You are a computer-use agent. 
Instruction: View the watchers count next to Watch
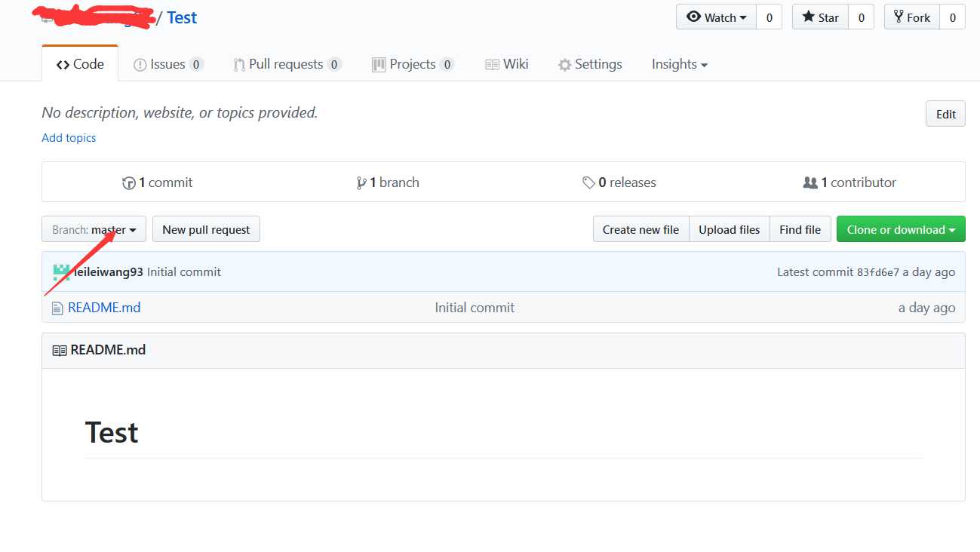[769, 17]
